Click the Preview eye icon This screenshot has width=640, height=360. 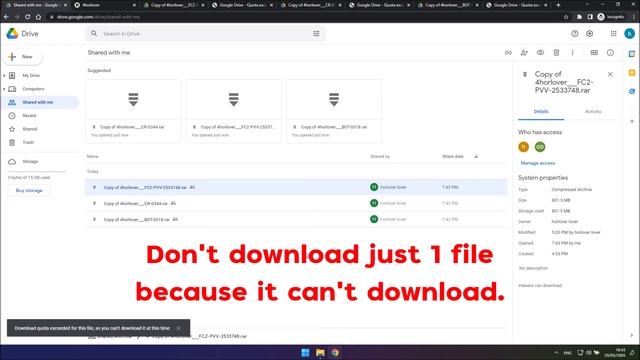540,53
